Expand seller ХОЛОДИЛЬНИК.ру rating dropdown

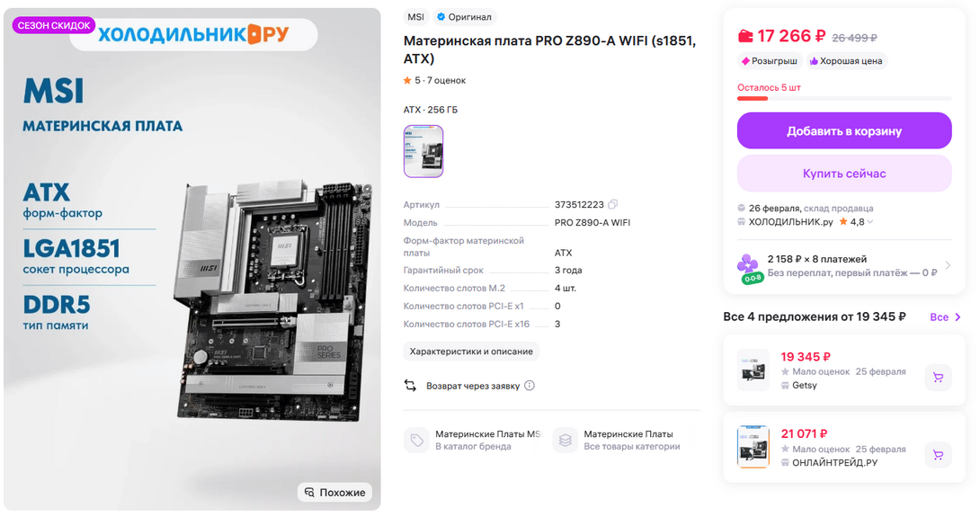(x=870, y=222)
